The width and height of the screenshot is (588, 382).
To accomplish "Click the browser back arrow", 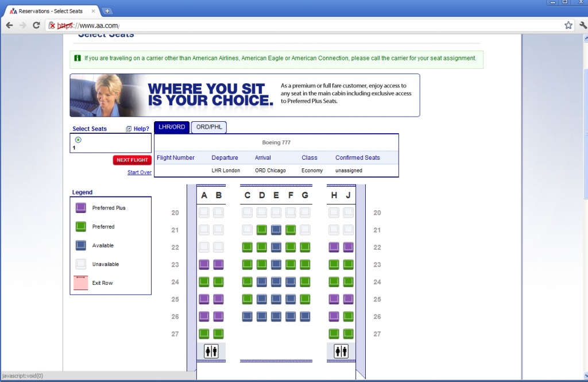I will pyautogui.click(x=9, y=25).
